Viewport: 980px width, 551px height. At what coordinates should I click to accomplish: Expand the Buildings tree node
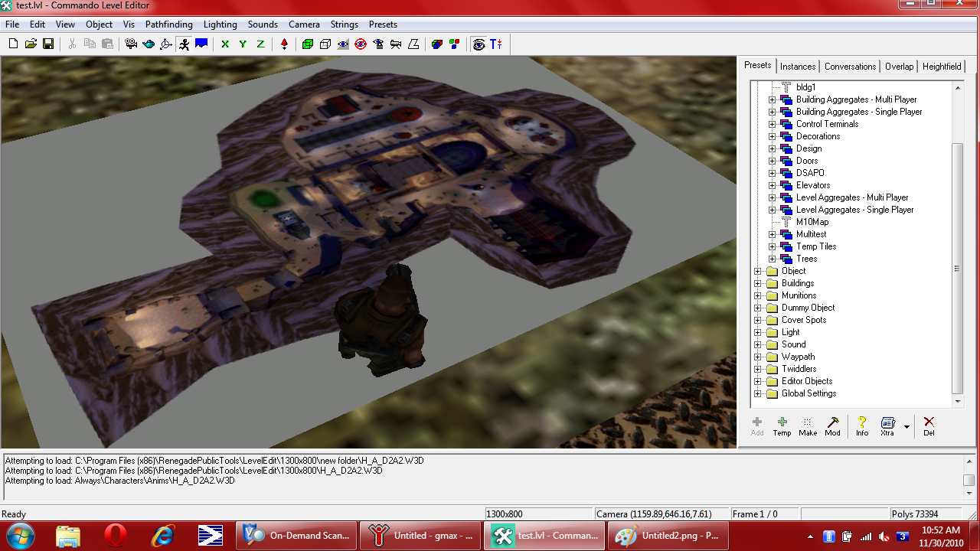(758, 283)
